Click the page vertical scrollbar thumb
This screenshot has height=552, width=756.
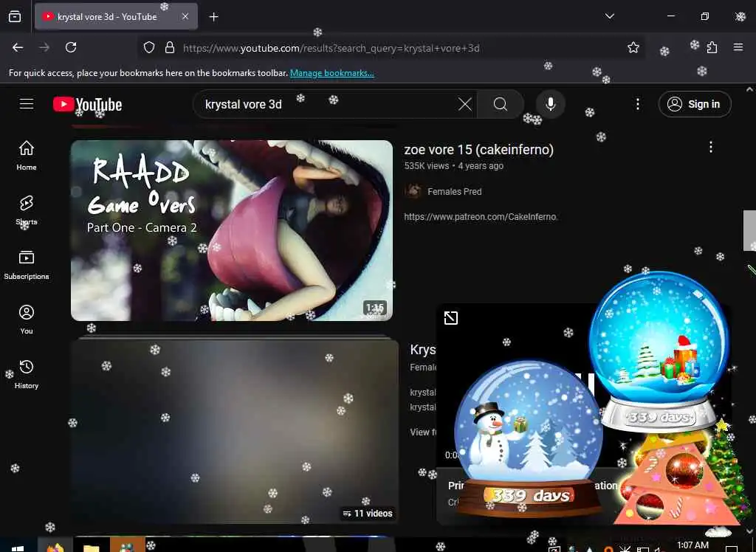click(x=749, y=230)
